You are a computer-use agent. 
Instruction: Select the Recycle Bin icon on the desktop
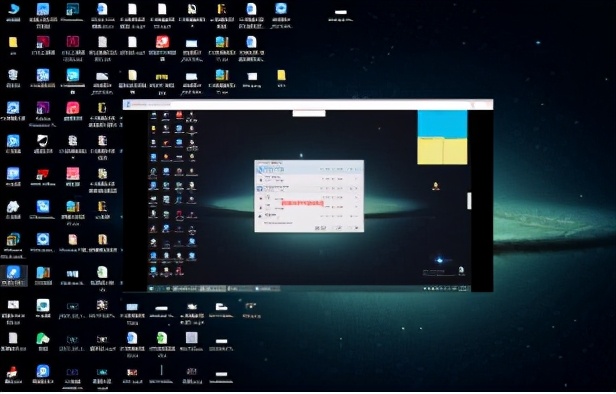click(13, 74)
